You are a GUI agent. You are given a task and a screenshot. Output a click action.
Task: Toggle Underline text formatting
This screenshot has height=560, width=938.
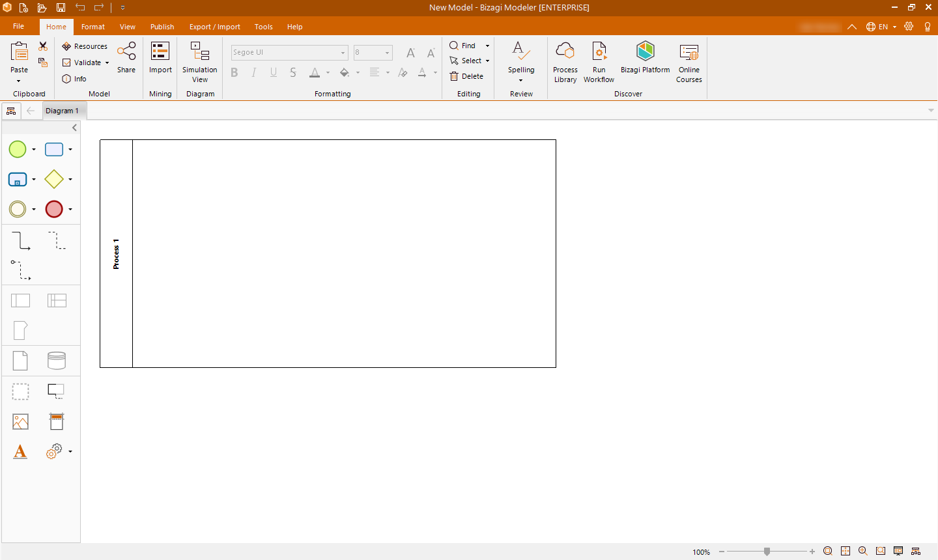274,72
